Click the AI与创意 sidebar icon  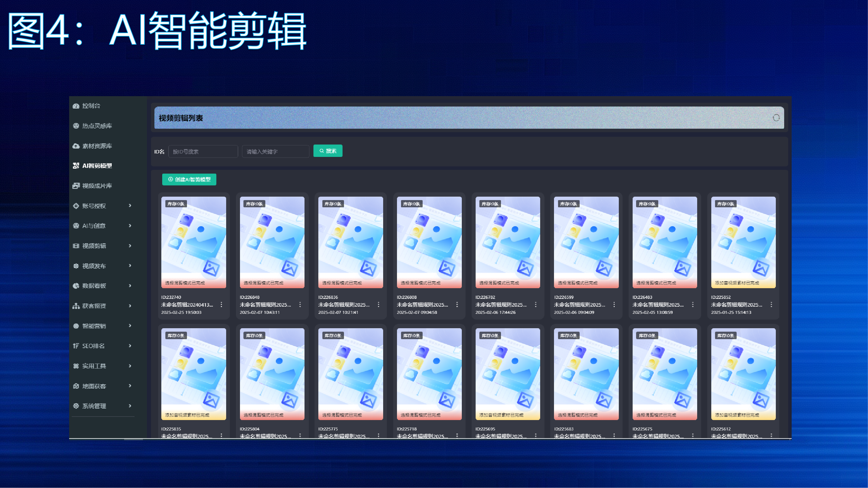pyautogui.click(x=76, y=226)
